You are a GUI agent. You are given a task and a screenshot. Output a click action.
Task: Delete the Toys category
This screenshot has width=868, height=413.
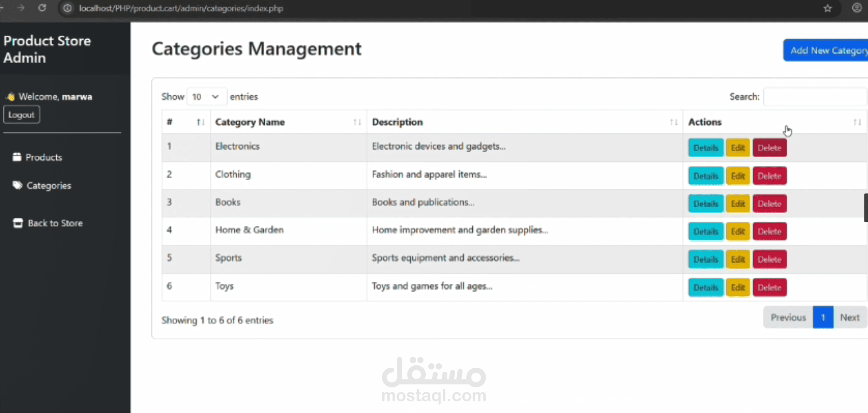point(769,287)
